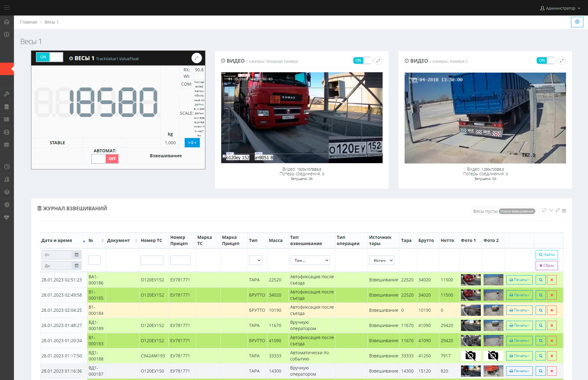Screen dimensions: 588x380
Task: View details of record ВА1-000186
Action: tap(541, 280)
